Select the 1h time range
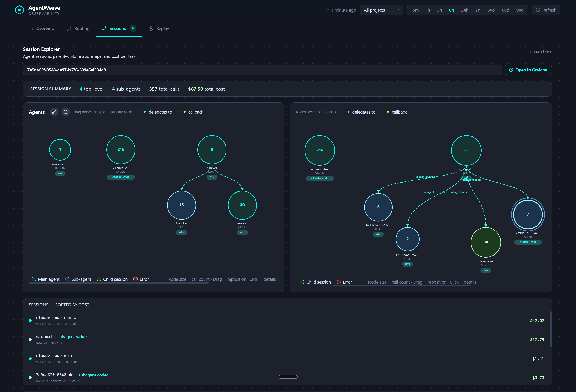This screenshot has height=392, width=576. [x=428, y=10]
